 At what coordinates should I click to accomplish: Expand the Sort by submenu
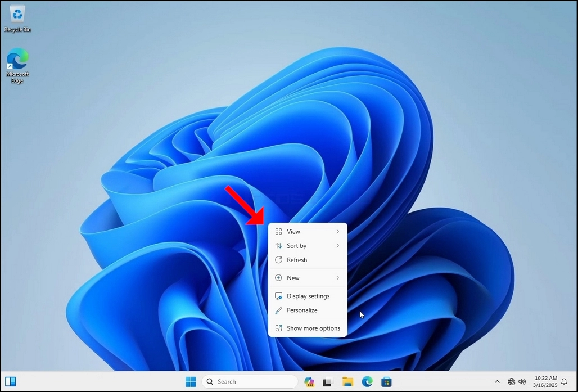[x=308, y=246]
